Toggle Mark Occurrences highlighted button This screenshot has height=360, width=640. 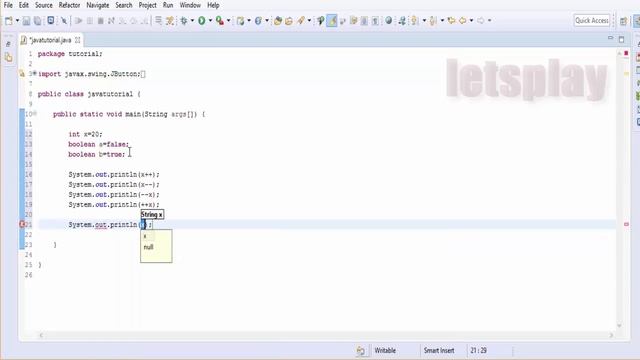(332, 21)
